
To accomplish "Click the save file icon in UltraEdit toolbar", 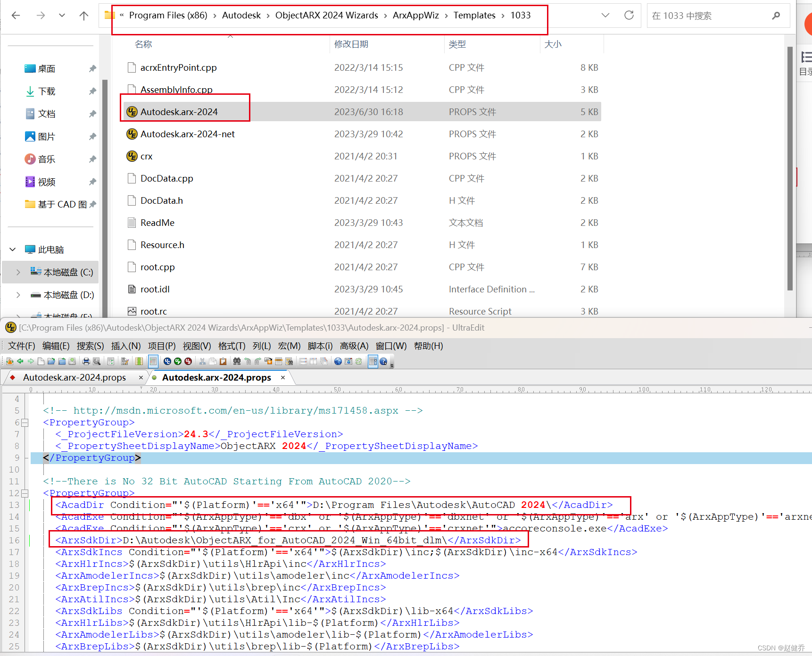I will coord(72,361).
